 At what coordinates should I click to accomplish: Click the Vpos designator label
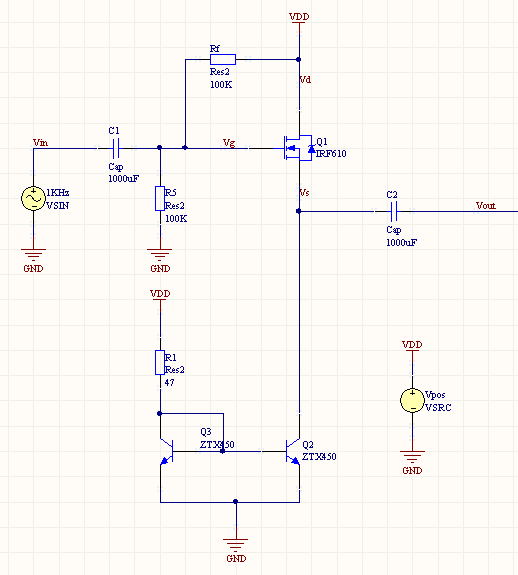coord(435,395)
